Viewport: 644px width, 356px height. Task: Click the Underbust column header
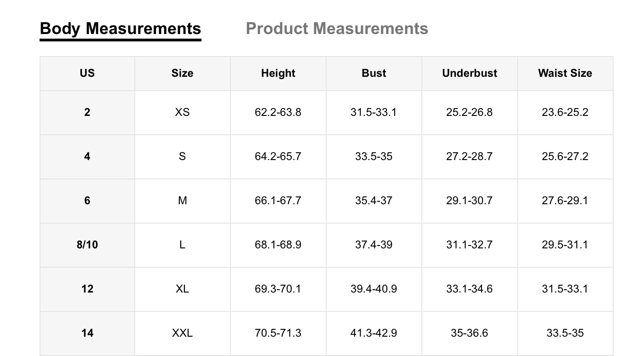pyautogui.click(x=470, y=73)
